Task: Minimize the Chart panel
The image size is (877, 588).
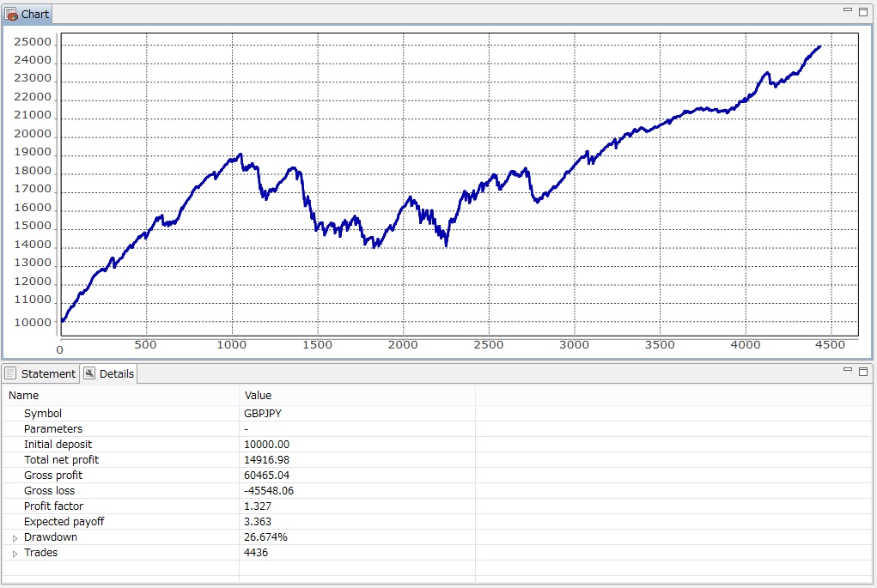Action: pyautogui.click(x=847, y=9)
